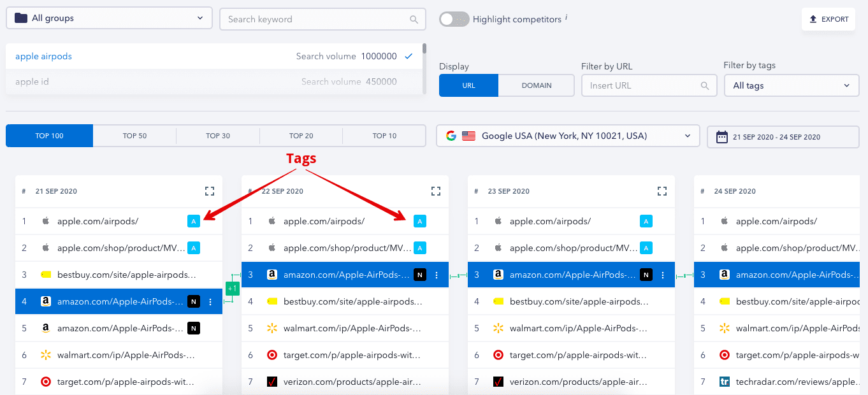This screenshot has width=868, height=395.
Task: Click the Target favicon in 23 Sep column
Action: [x=498, y=355]
